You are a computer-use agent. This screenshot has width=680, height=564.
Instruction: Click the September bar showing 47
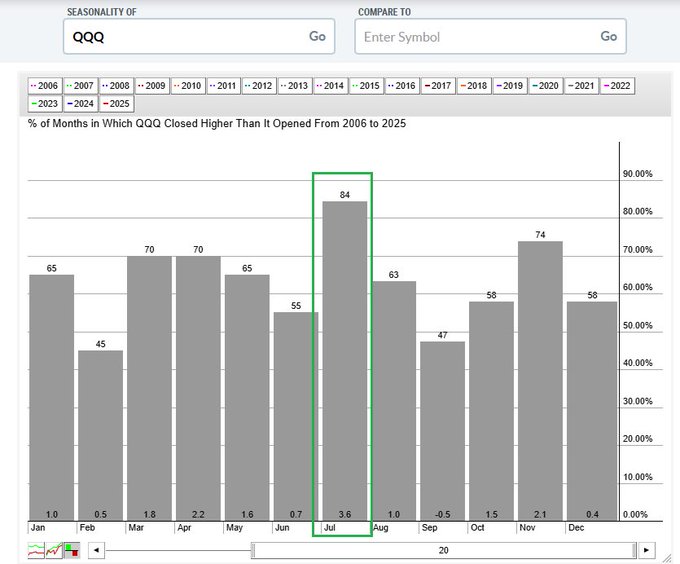pos(441,430)
